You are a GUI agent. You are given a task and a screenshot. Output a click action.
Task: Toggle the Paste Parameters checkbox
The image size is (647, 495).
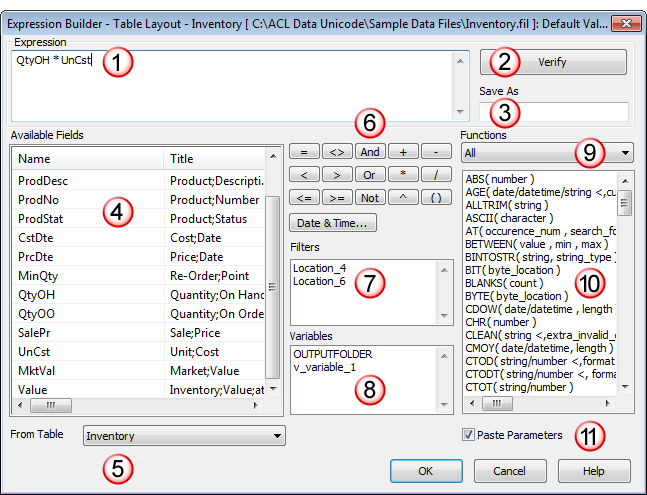(x=468, y=435)
